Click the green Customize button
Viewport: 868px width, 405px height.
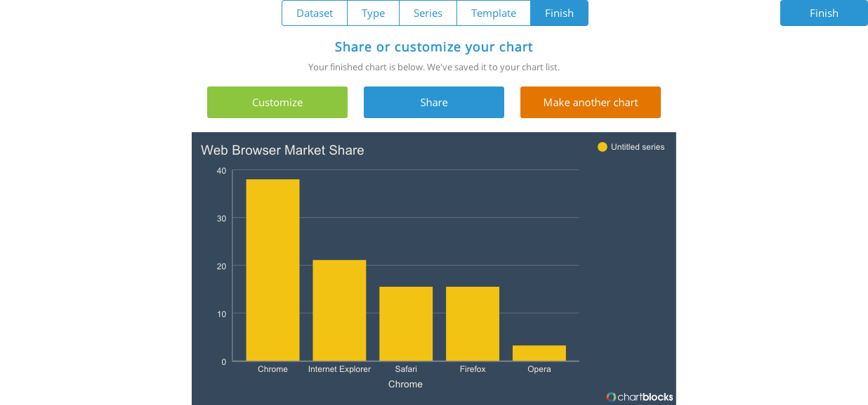click(277, 103)
